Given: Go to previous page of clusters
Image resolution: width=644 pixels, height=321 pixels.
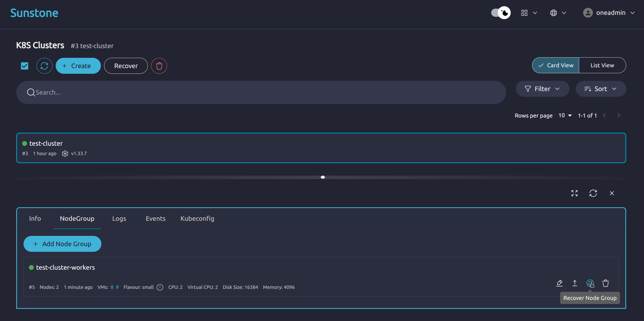Looking at the screenshot, I should (605, 115).
